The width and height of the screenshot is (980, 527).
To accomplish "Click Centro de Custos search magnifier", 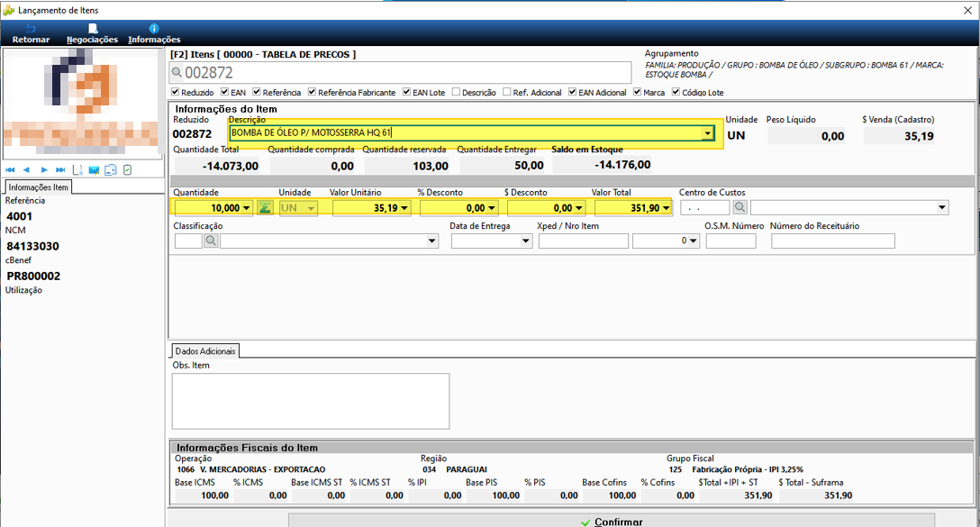I will [x=740, y=207].
